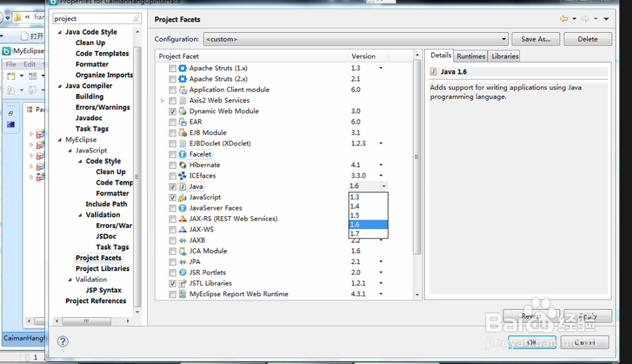Click the ICEfaces facet icon
The image size is (632, 364).
point(183,176)
